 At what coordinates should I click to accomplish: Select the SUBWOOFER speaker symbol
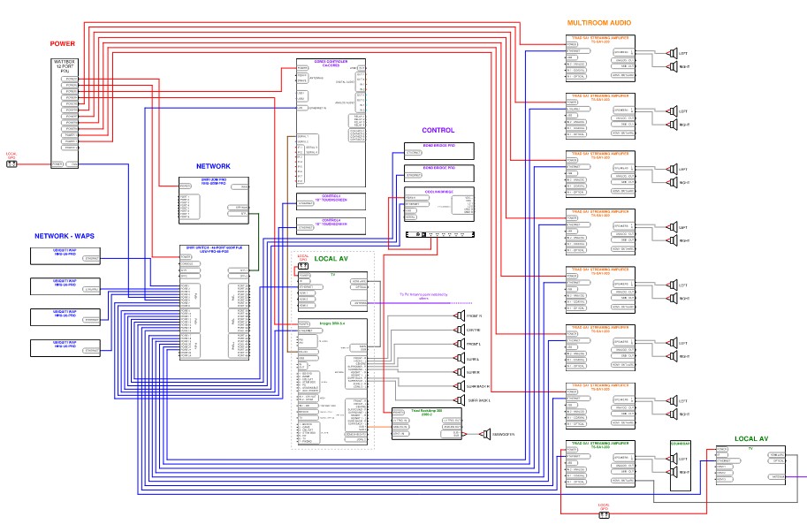pos(485,434)
